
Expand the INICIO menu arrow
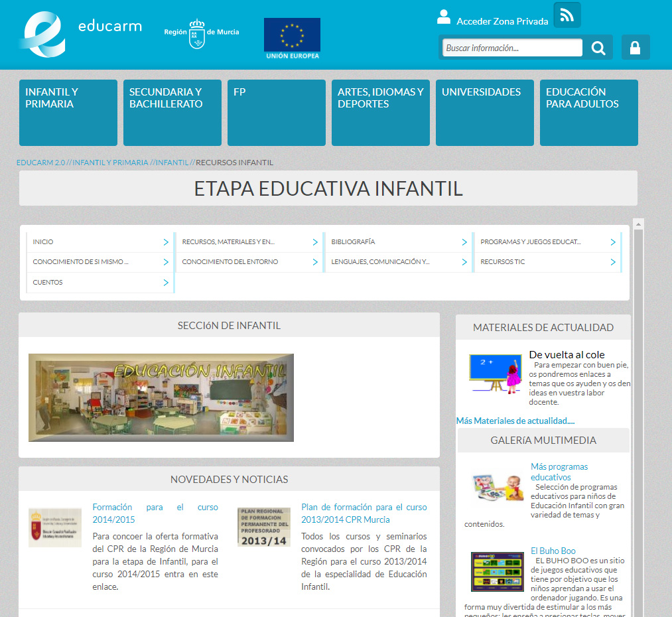[x=166, y=242]
